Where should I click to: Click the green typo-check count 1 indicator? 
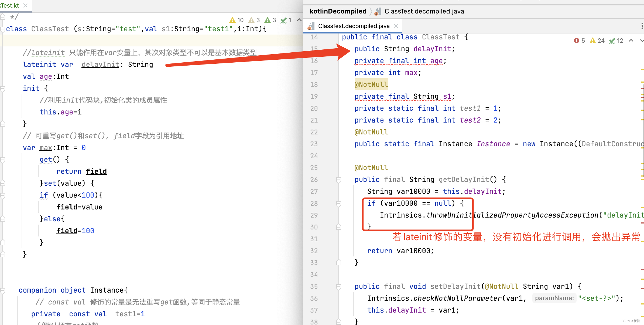point(286,20)
